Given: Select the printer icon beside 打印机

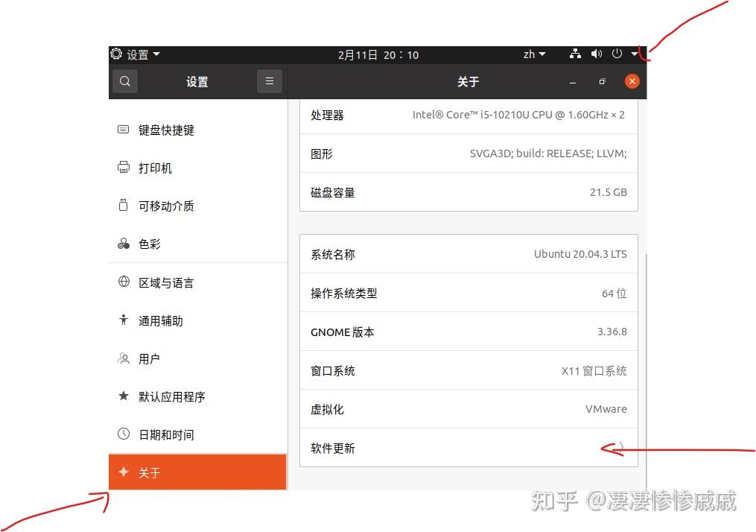Looking at the screenshot, I should [x=123, y=166].
